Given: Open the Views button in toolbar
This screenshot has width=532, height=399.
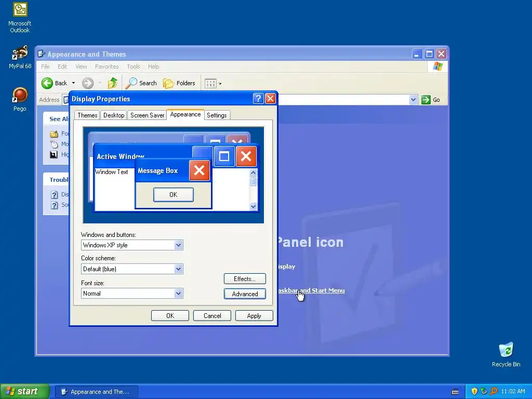Looking at the screenshot, I should (210, 83).
